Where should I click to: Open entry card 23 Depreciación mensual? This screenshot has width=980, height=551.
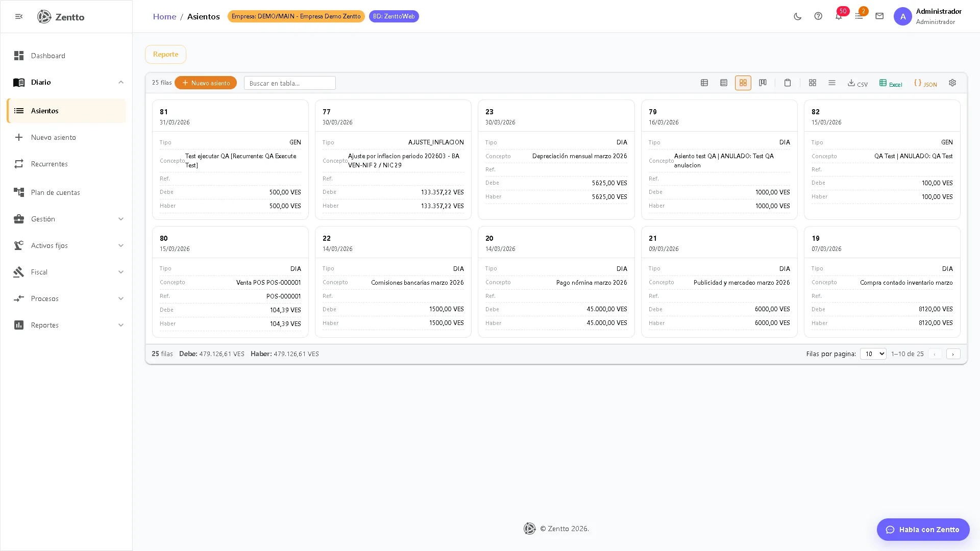point(556,160)
